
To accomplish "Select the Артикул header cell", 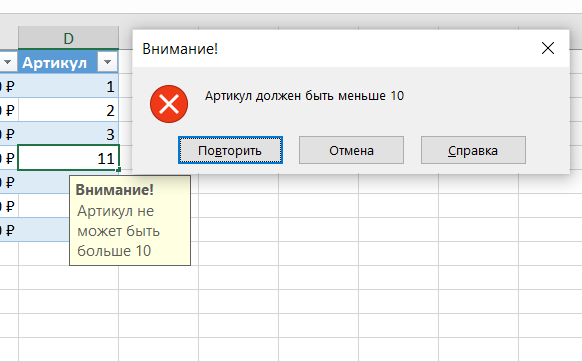I will (68, 62).
